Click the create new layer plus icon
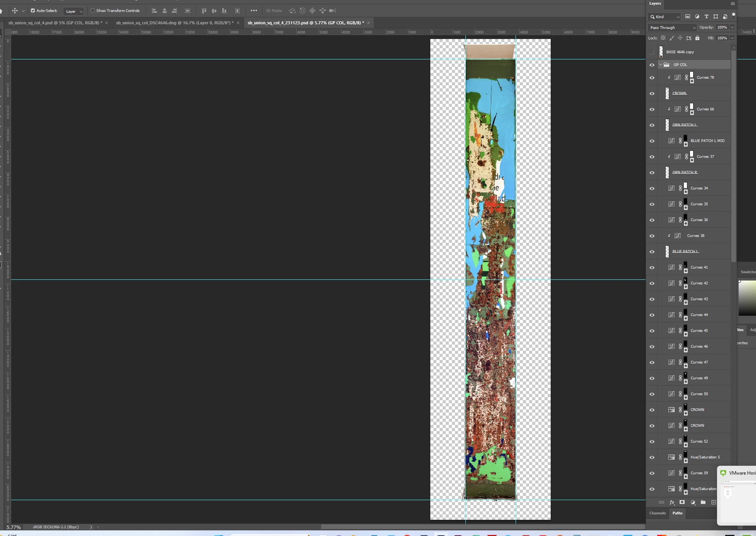 click(714, 502)
